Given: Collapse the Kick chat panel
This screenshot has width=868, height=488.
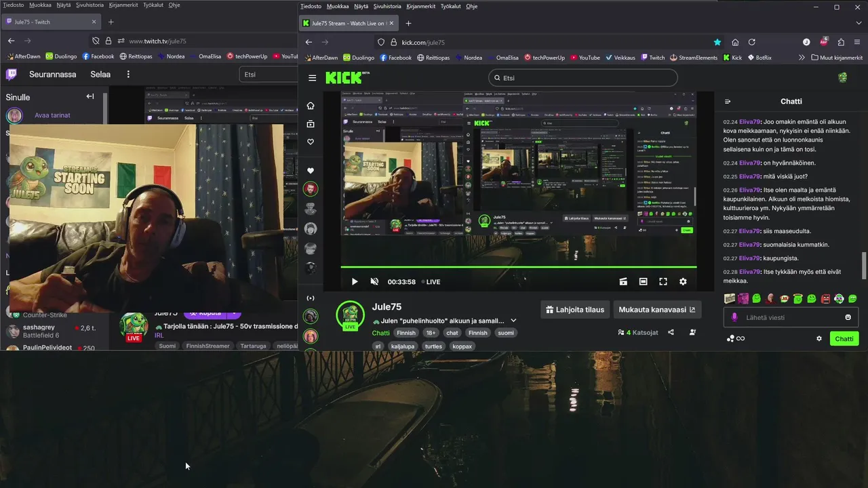Looking at the screenshot, I should tap(728, 102).
